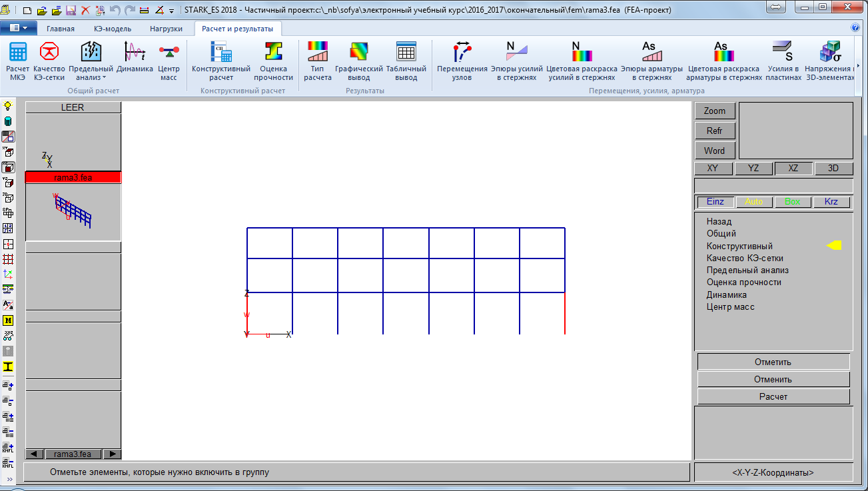Viewport: 868px width, 491px height.
Task: Switch to the КЭ-модель tab
Action: (x=112, y=29)
